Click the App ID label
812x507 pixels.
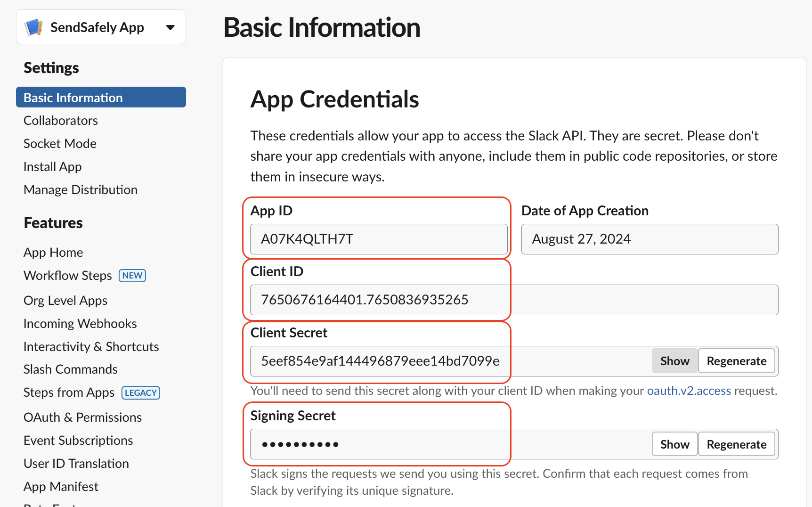coord(271,211)
